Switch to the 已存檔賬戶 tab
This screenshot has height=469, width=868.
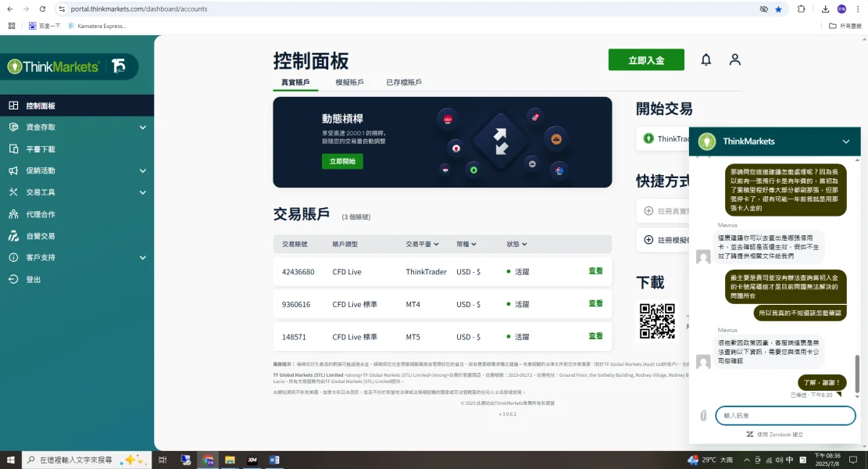click(x=404, y=82)
